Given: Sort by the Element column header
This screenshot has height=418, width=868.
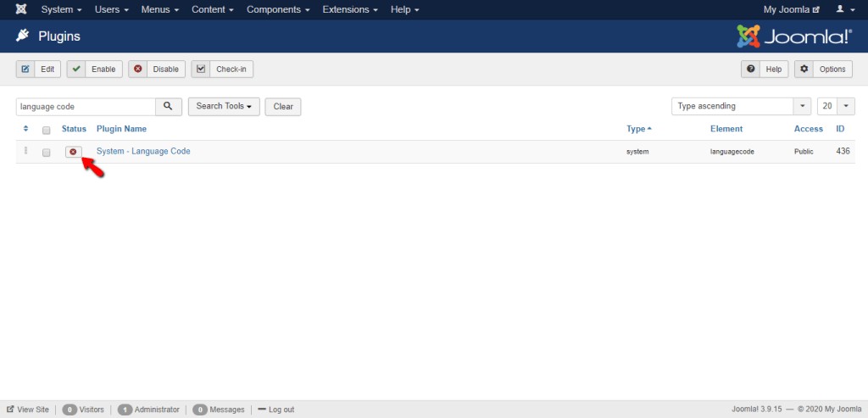Looking at the screenshot, I should (x=726, y=129).
